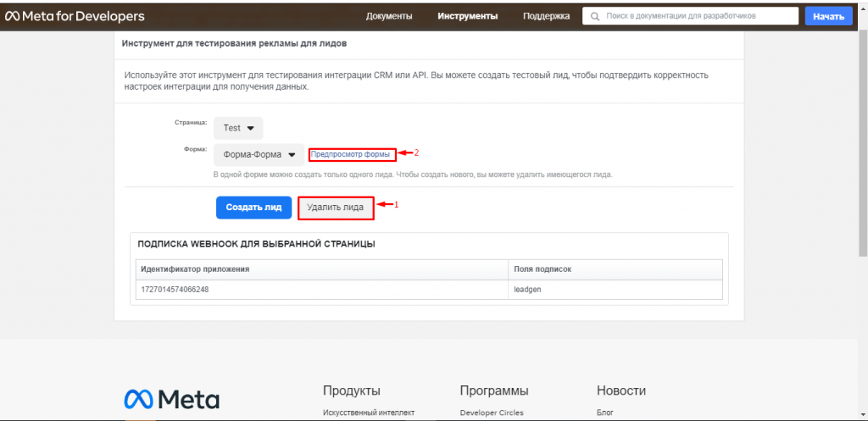Open the Поддержка menu
Screen dimensions: 868x421
tap(547, 16)
